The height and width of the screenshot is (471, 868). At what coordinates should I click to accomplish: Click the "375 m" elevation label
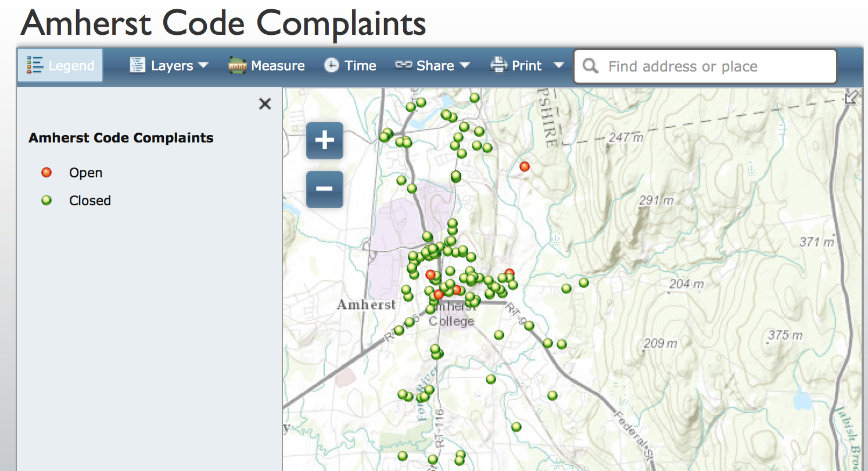tap(785, 335)
